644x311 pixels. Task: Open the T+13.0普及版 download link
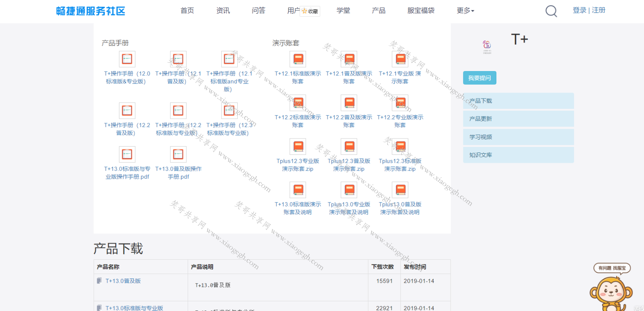point(123,281)
